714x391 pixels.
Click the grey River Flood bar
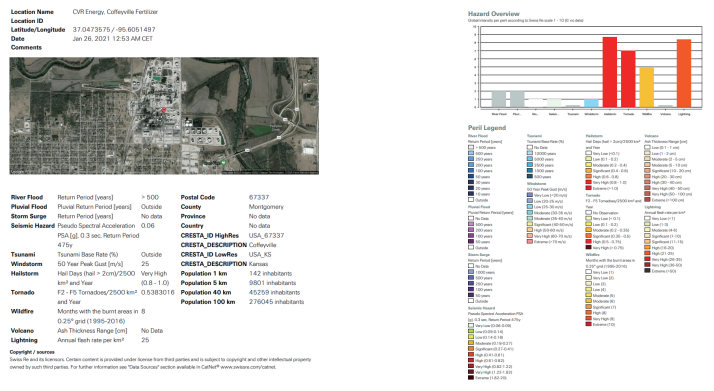point(499,99)
